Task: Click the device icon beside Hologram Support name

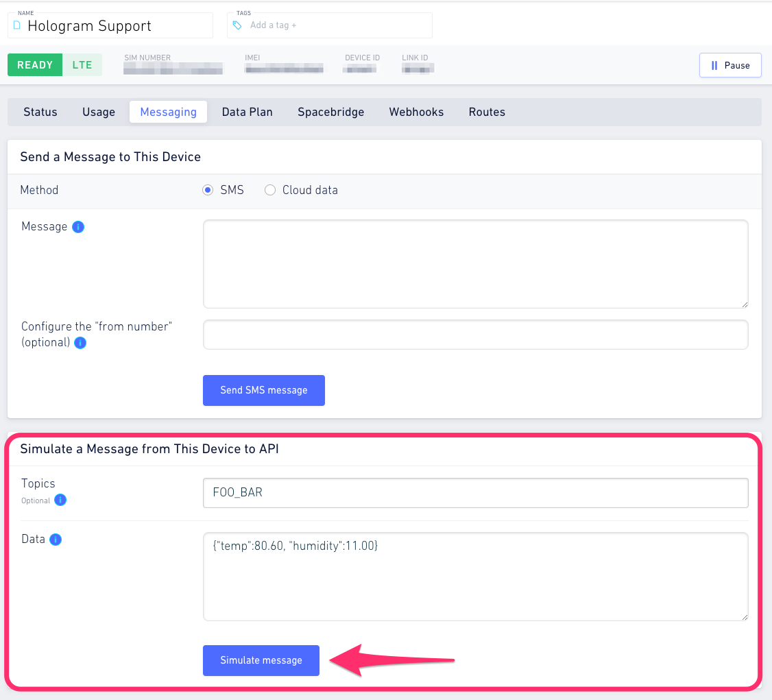Action: [17, 25]
